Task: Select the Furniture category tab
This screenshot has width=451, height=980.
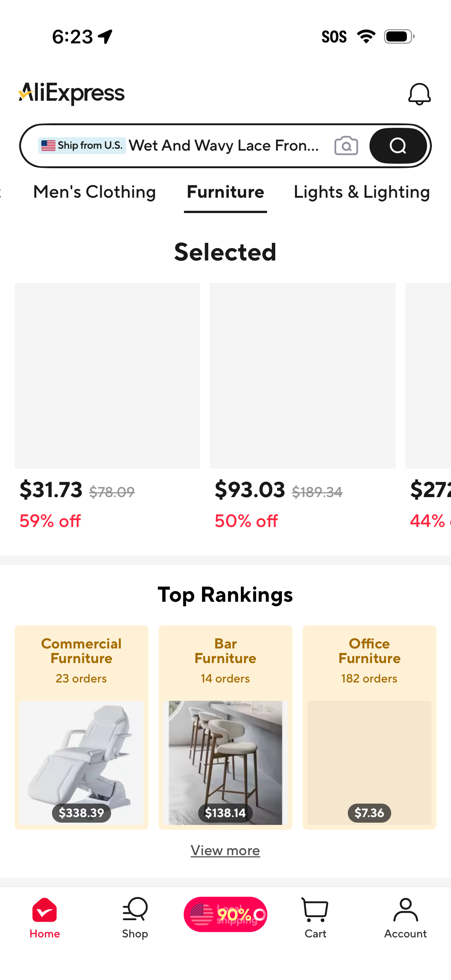Action: (225, 192)
